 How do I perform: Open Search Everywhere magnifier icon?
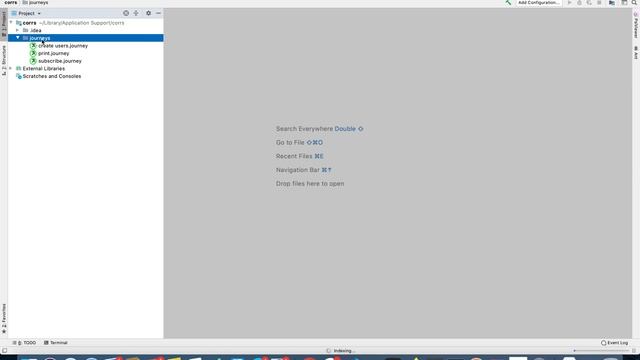[634, 2]
